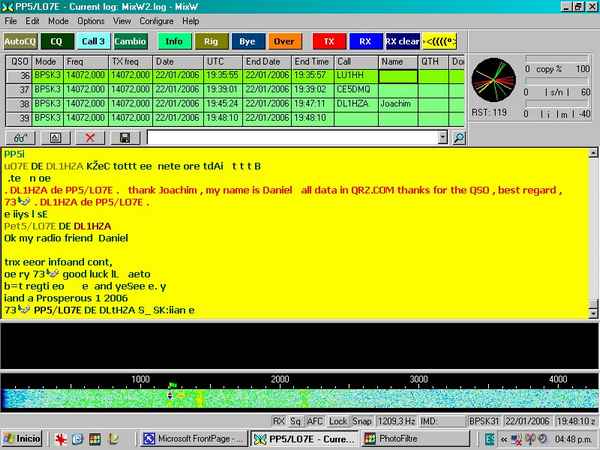Adjust the s/n slider
The height and width of the screenshot is (450, 600).
coord(557,82)
